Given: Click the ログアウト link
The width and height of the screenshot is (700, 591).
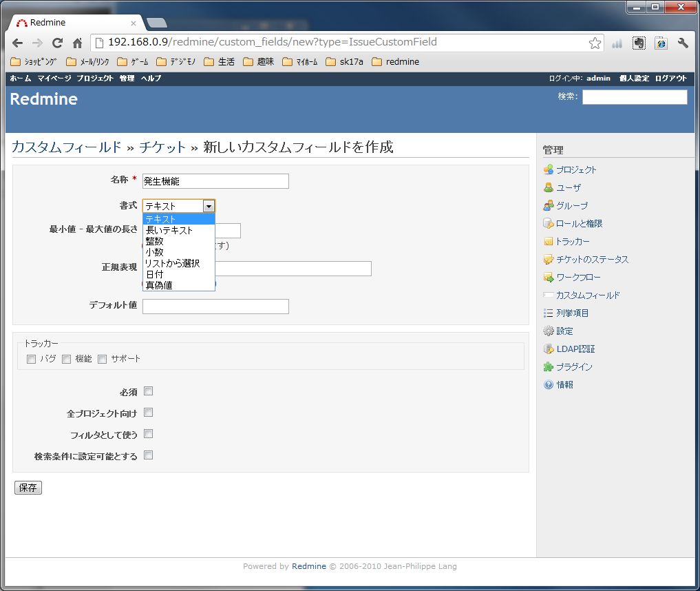Looking at the screenshot, I should [671, 78].
